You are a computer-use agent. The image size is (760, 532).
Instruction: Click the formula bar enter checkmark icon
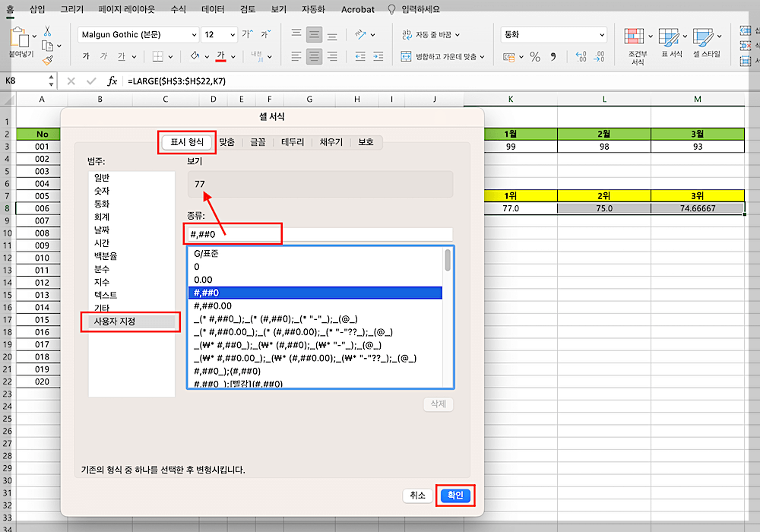(x=91, y=81)
